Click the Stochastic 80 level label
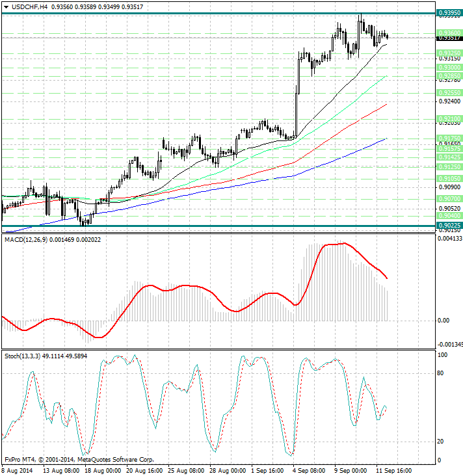This screenshot has width=463, height=476. coord(440,373)
